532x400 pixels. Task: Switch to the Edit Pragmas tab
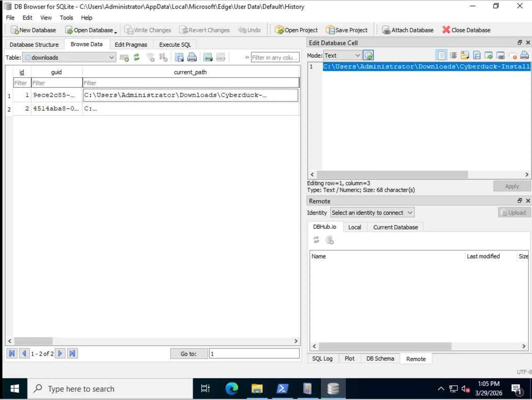[x=131, y=44]
